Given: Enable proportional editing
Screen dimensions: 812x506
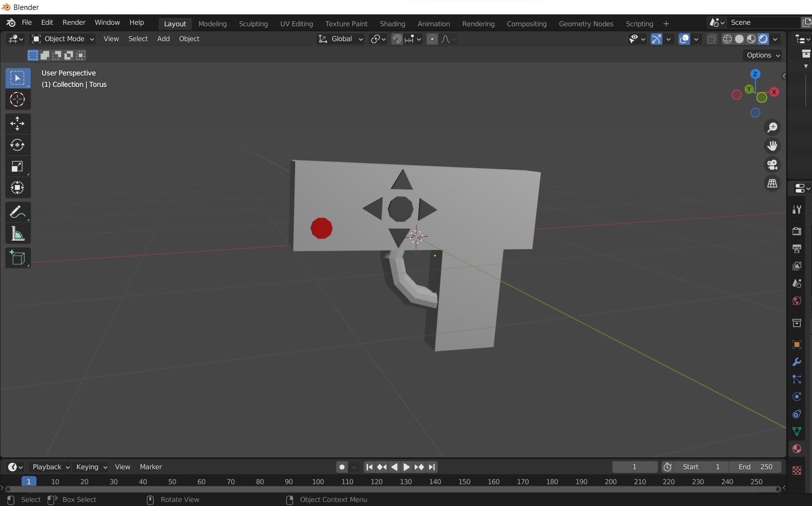Looking at the screenshot, I should coord(432,39).
